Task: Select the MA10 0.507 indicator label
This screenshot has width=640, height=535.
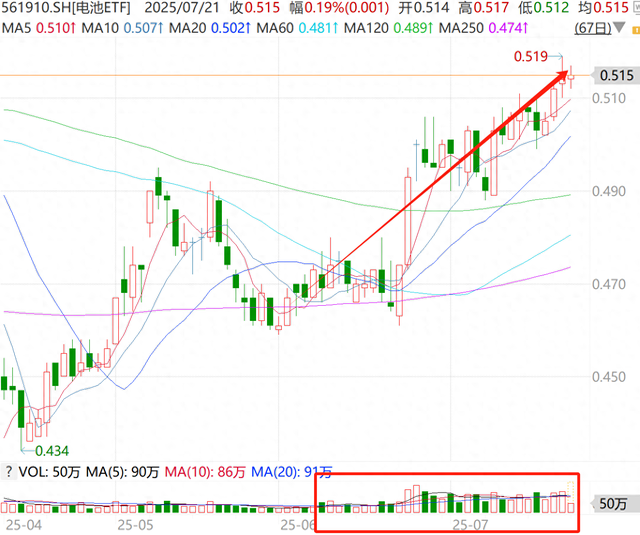Action: click(x=122, y=28)
